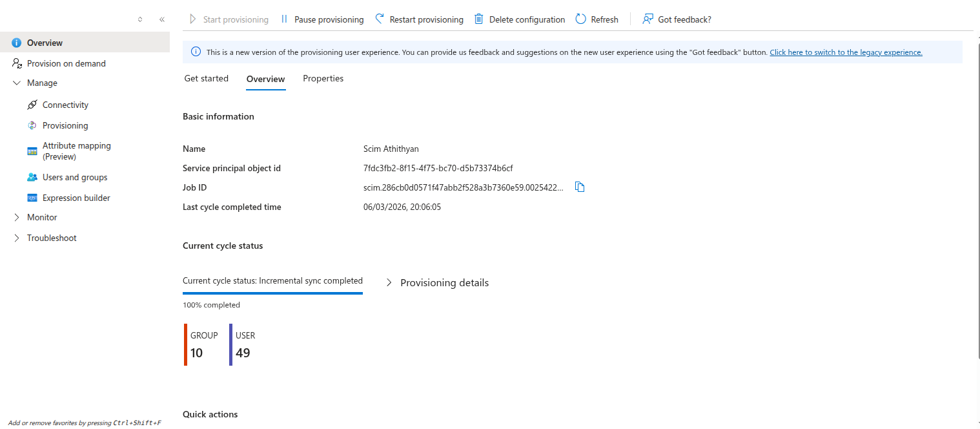Expand the Monitor section
The width and height of the screenshot is (980, 429).
click(17, 217)
